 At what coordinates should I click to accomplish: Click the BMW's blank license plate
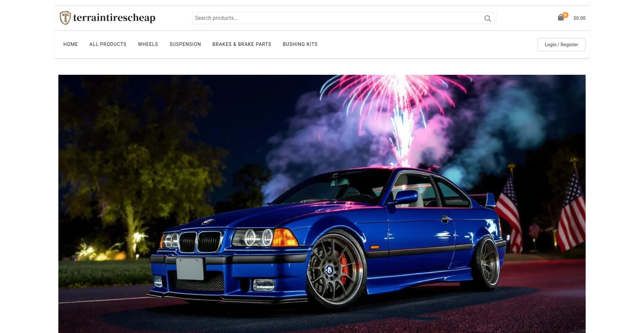(190, 269)
